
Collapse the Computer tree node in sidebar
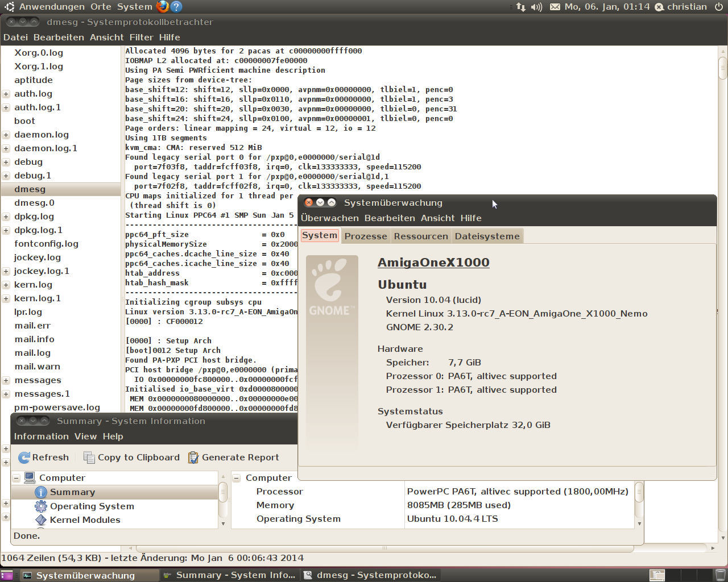tap(16, 478)
